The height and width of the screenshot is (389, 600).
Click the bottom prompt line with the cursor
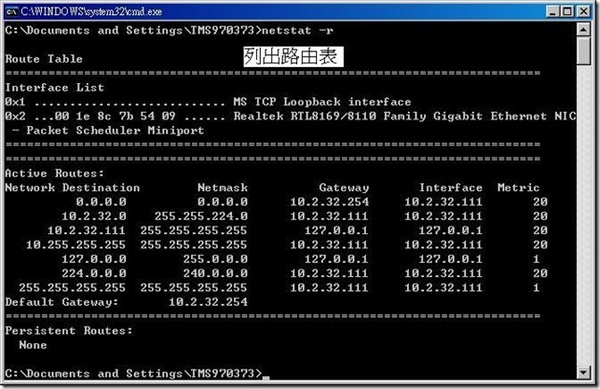click(137, 374)
